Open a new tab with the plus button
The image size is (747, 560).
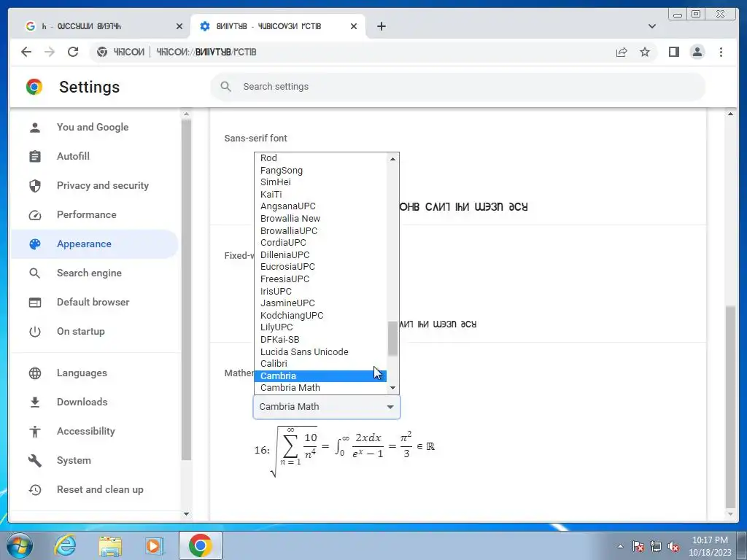(x=381, y=26)
